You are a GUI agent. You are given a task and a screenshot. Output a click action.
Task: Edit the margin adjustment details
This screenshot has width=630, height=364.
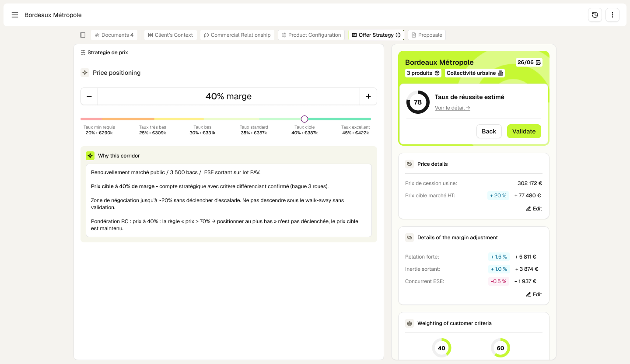pyautogui.click(x=534, y=294)
